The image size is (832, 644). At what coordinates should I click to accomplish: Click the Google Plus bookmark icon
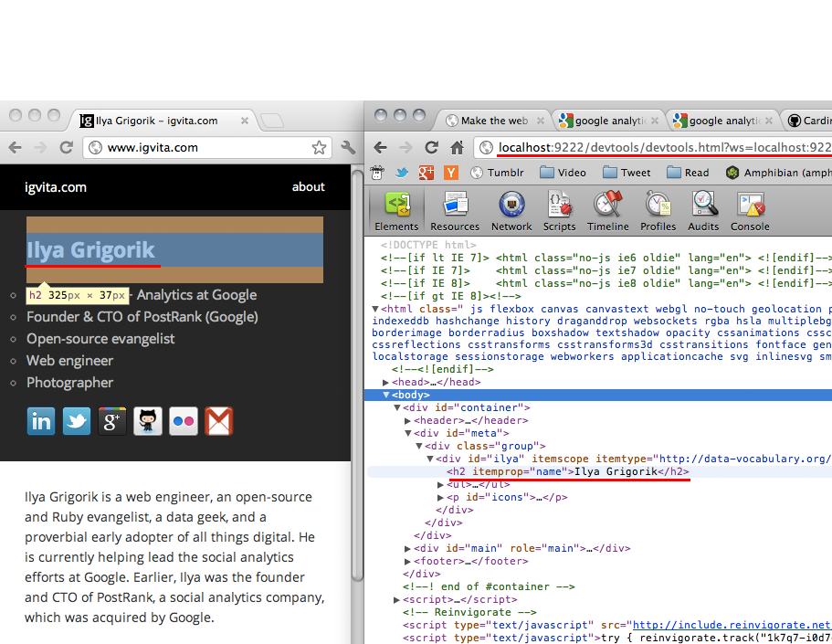point(427,173)
